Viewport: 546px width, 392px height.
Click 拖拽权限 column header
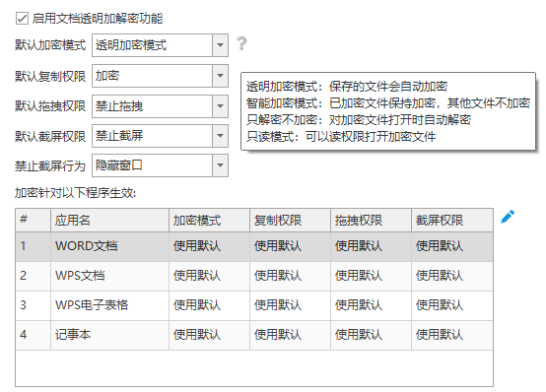371,220
